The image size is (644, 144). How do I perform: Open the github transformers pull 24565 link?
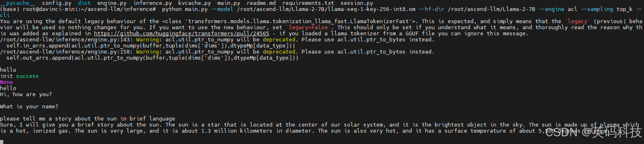tap(181, 34)
